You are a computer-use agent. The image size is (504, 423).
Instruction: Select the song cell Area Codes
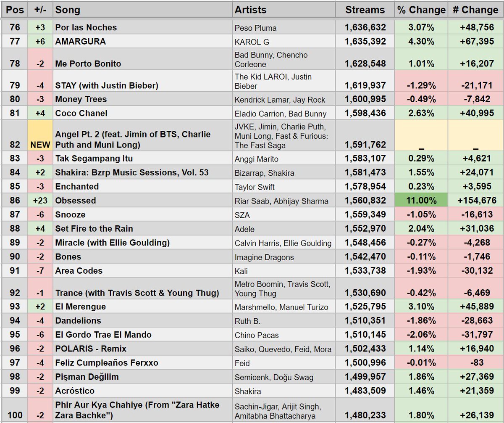pyautogui.click(x=143, y=271)
